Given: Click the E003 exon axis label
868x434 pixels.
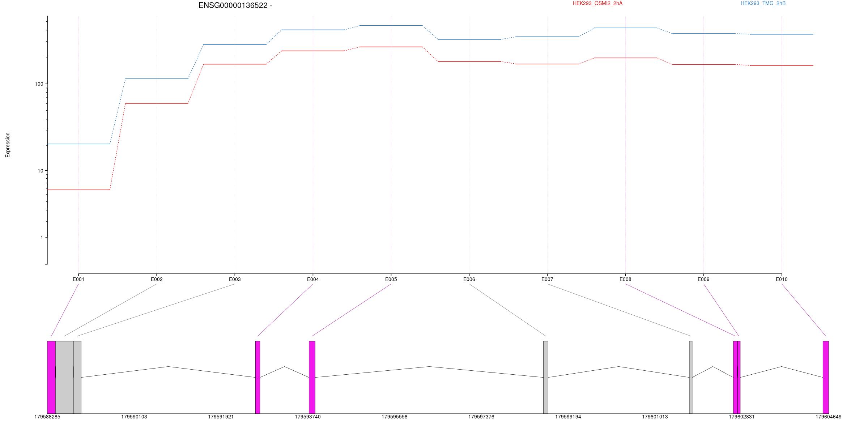Looking at the screenshot, I should 235,279.
